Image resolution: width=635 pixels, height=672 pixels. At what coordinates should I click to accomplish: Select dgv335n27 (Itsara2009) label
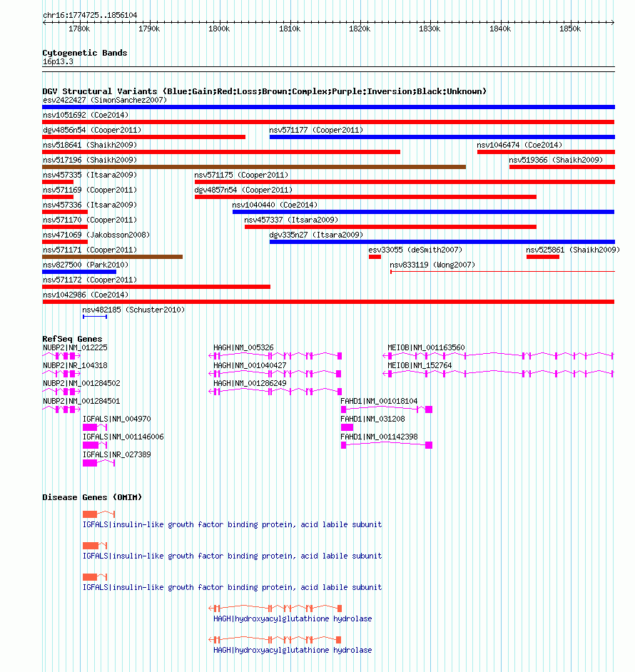click(x=316, y=235)
